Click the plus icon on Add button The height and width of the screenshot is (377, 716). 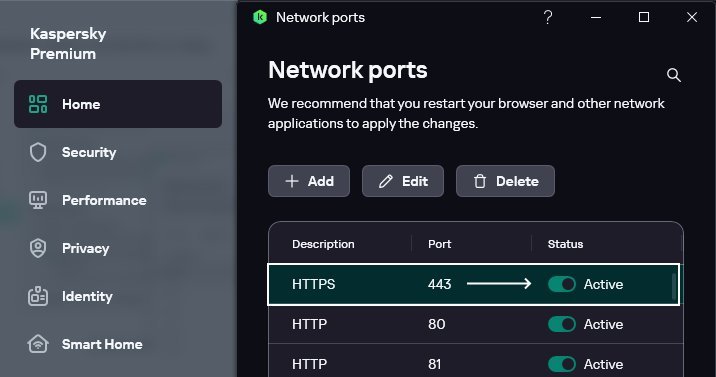(x=292, y=181)
